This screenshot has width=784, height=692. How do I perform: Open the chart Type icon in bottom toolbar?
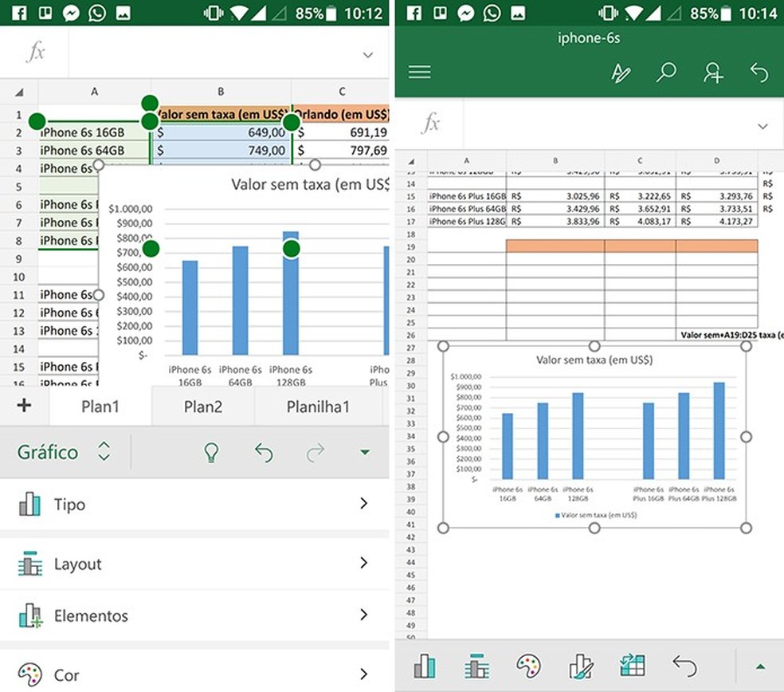point(425,666)
